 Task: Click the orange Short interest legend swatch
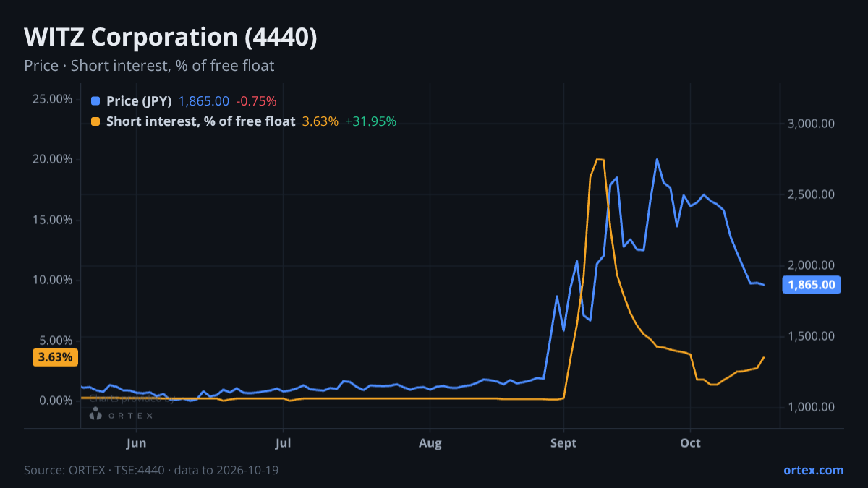tap(95, 121)
